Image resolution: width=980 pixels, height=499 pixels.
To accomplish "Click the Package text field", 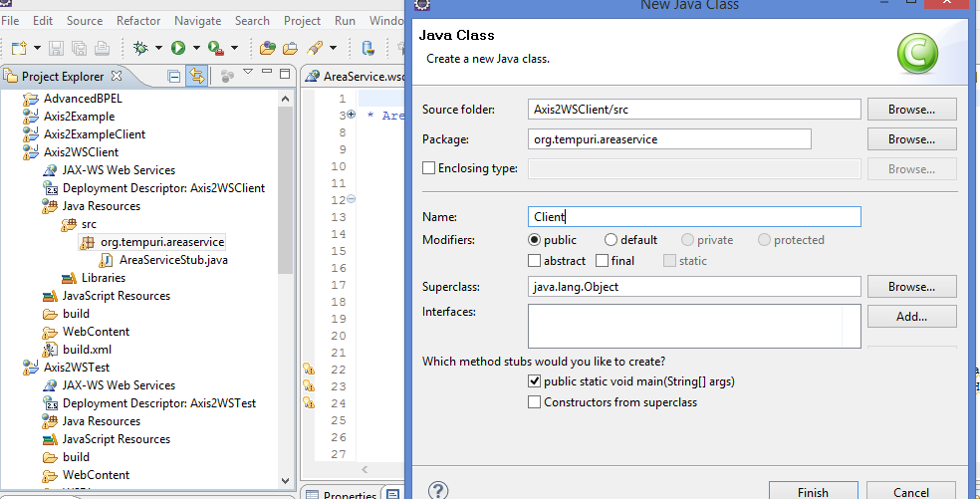I will 669,139.
